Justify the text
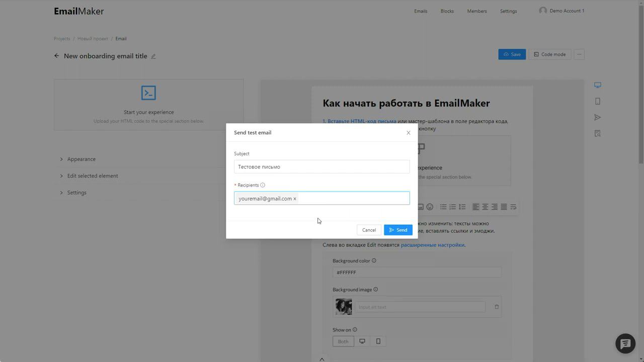Viewport: 644px width, 362px height. click(504, 207)
